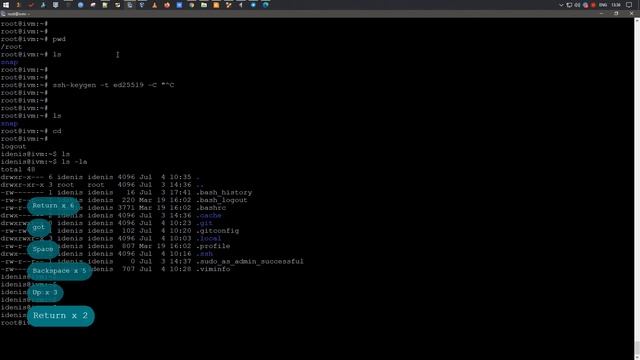Open the volume tray icon

click(577, 5)
